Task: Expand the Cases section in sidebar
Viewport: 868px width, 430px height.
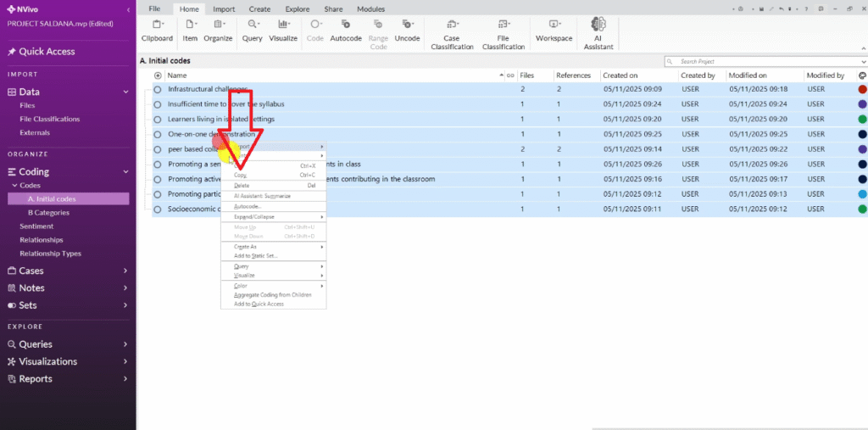Action: pos(125,271)
